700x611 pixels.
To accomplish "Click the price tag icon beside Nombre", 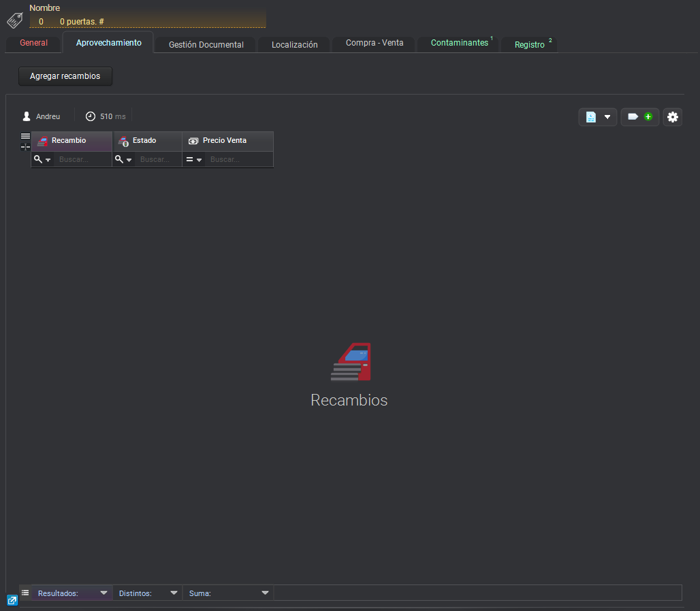I will coord(15,20).
